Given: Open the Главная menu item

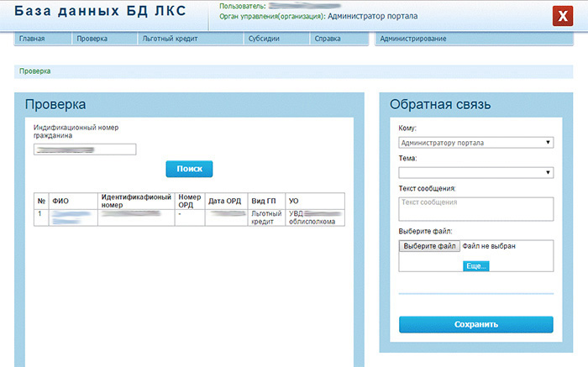Looking at the screenshot, I should (31, 39).
